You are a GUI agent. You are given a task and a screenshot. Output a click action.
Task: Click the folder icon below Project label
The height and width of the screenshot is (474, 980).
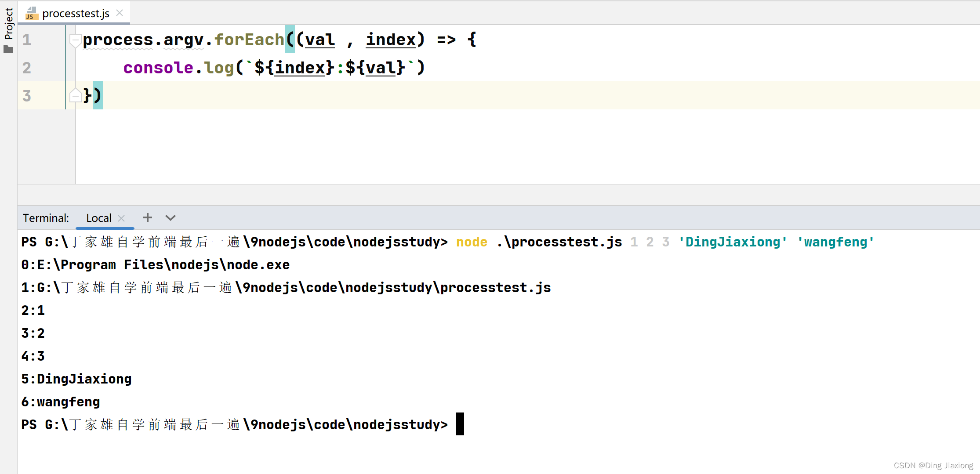pyautogui.click(x=8, y=49)
